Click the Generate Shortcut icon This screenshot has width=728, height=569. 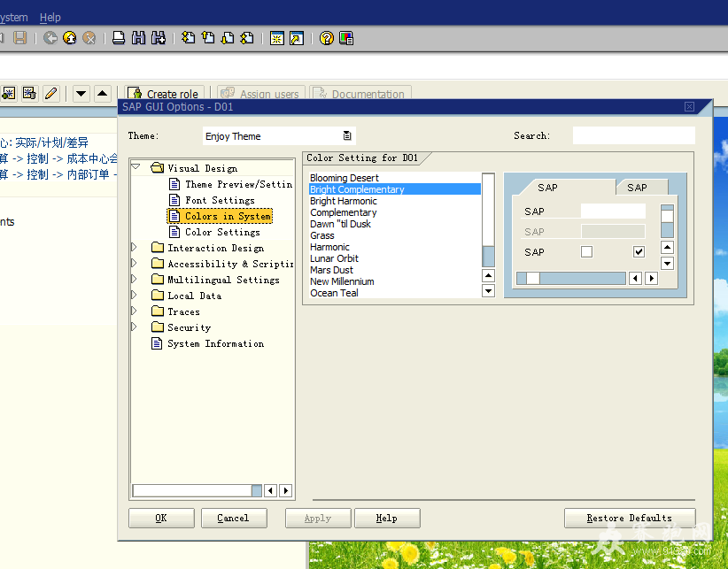tap(296, 38)
